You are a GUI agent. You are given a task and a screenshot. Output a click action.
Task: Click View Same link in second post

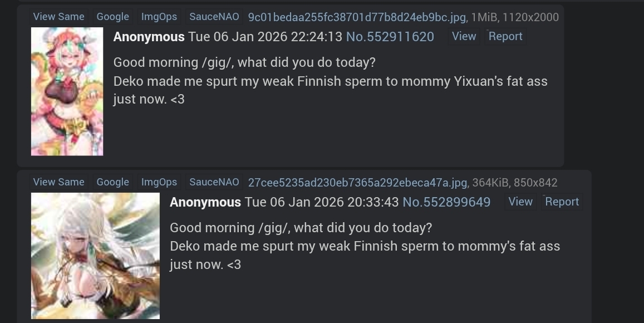point(59,182)
